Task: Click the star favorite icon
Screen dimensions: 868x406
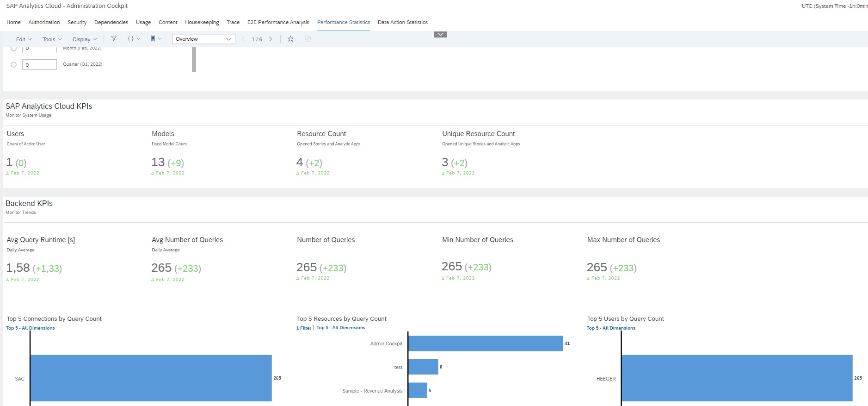Action: 290,39
